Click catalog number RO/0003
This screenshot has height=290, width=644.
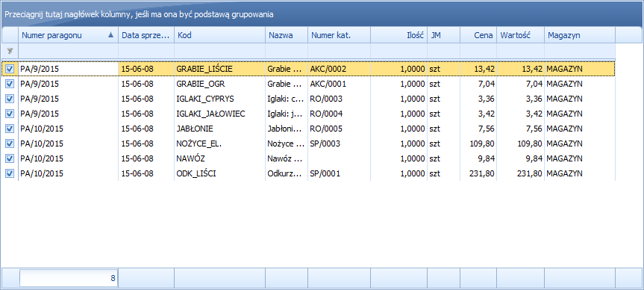[x=340, y=99]
